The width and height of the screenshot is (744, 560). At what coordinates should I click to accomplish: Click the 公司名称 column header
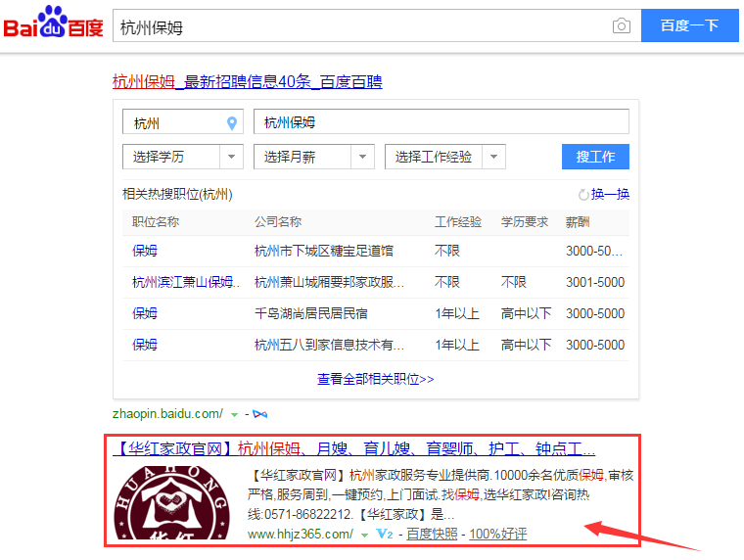(278, 222)
